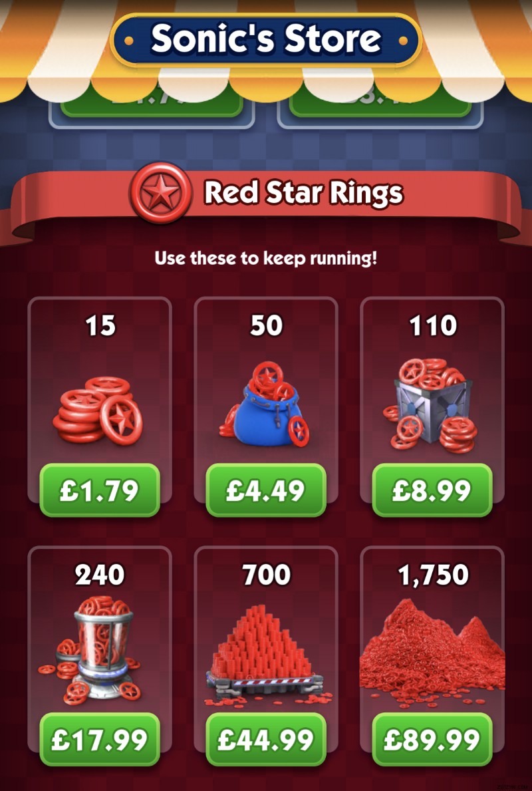Select the 240 quantity label
The width and height of the screenshot is (532, 791).
(100, 575)
